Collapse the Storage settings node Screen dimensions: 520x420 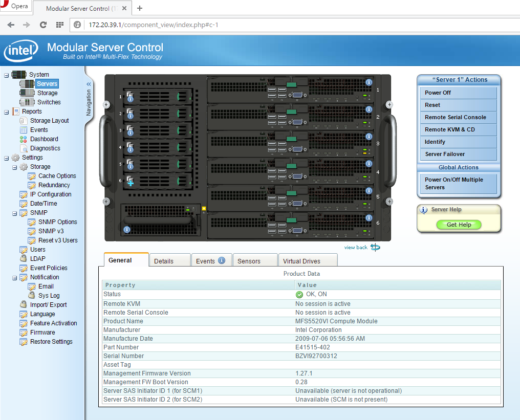[15, 168]
